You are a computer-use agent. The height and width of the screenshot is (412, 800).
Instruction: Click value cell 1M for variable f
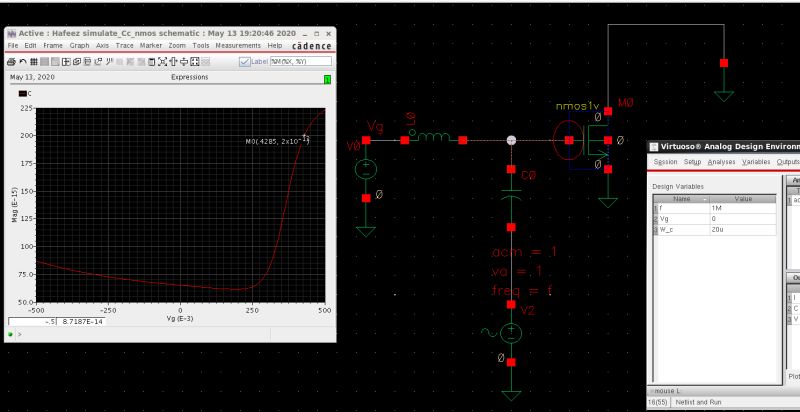click(743, 209)
